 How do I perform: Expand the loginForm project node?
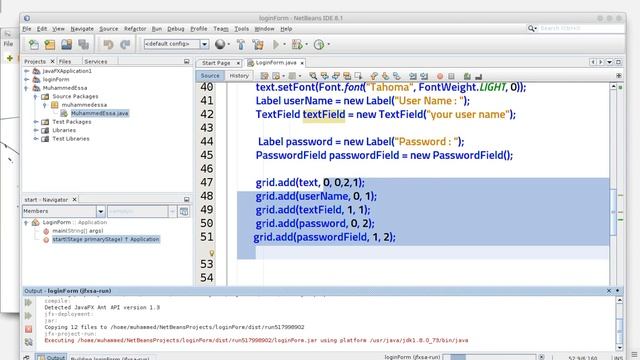point(27,80)
